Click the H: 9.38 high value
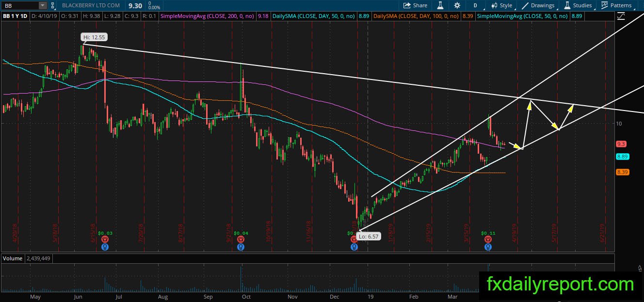 tap(91, 16)
